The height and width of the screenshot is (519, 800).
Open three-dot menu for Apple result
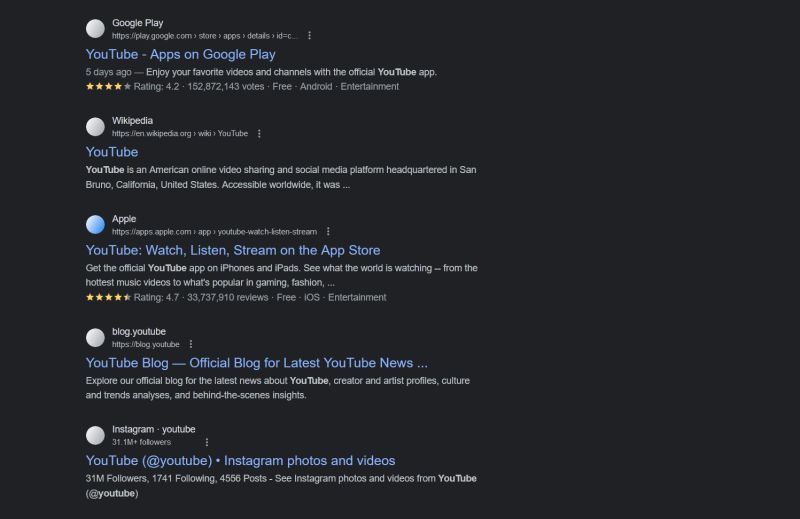328,232
